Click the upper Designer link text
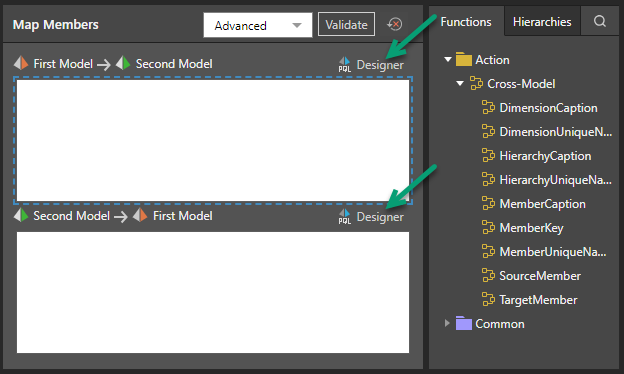624x374 pixels. click(x=380, y=64)
